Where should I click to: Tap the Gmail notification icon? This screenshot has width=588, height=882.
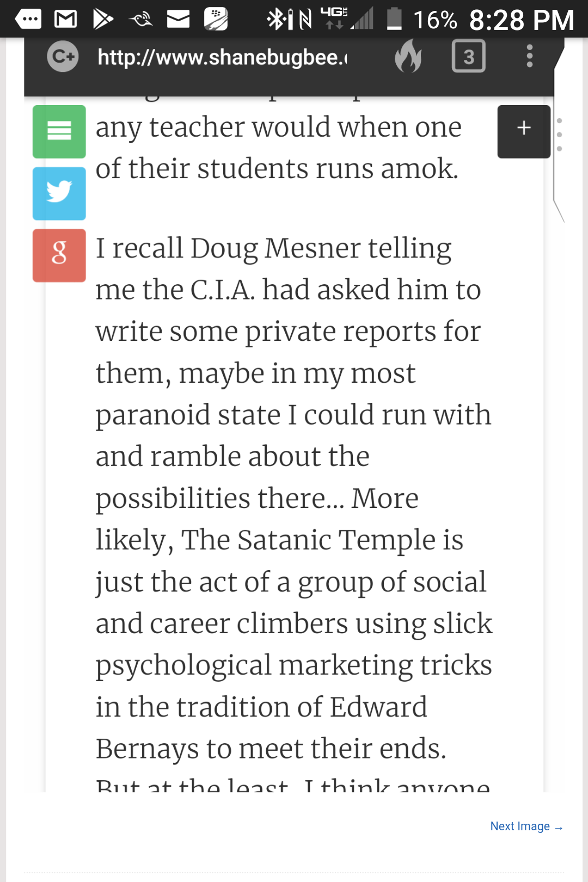(x=66, y=20)
